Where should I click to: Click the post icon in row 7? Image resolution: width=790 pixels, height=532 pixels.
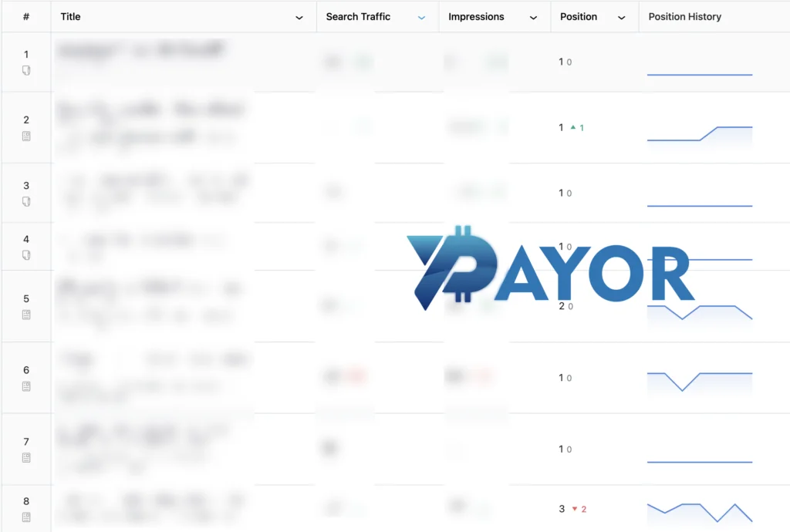pos(26,457)
